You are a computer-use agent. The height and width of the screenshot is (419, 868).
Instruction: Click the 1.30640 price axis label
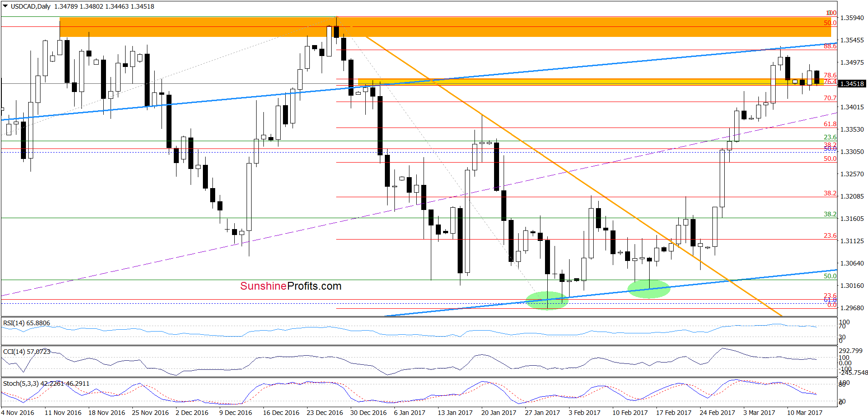tap(852, 263)
